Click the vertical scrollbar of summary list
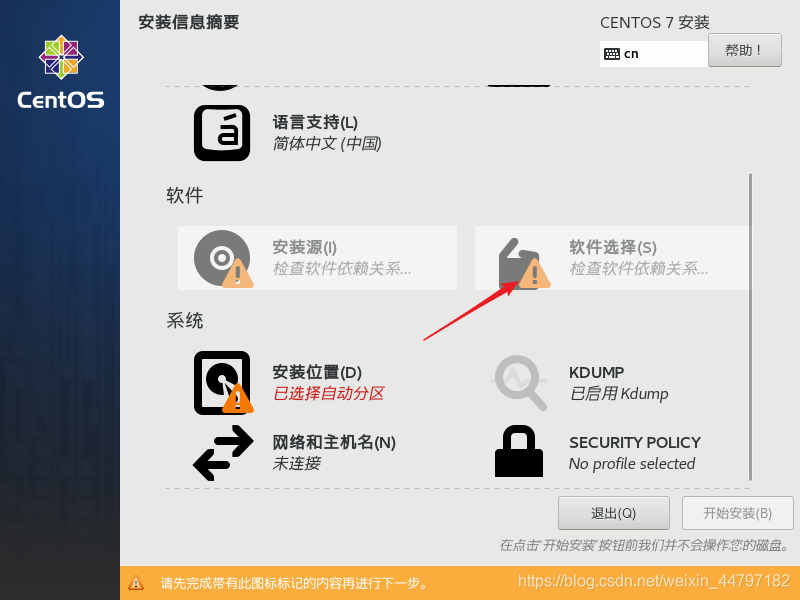The height and width of the screenshot is (600, 800). pyautogui.click(x=750, y=327)
